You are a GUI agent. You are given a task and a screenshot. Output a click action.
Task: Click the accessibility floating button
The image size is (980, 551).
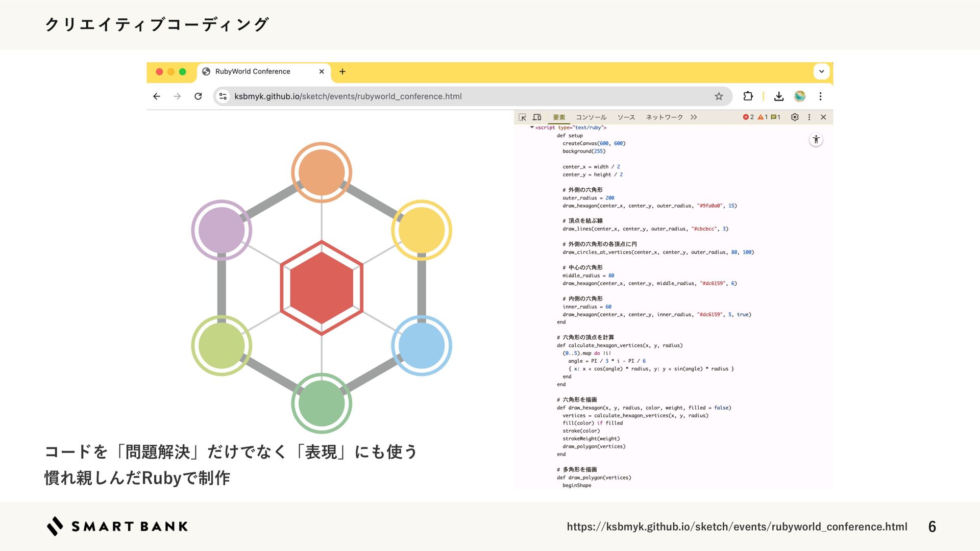tap(816, 140)
